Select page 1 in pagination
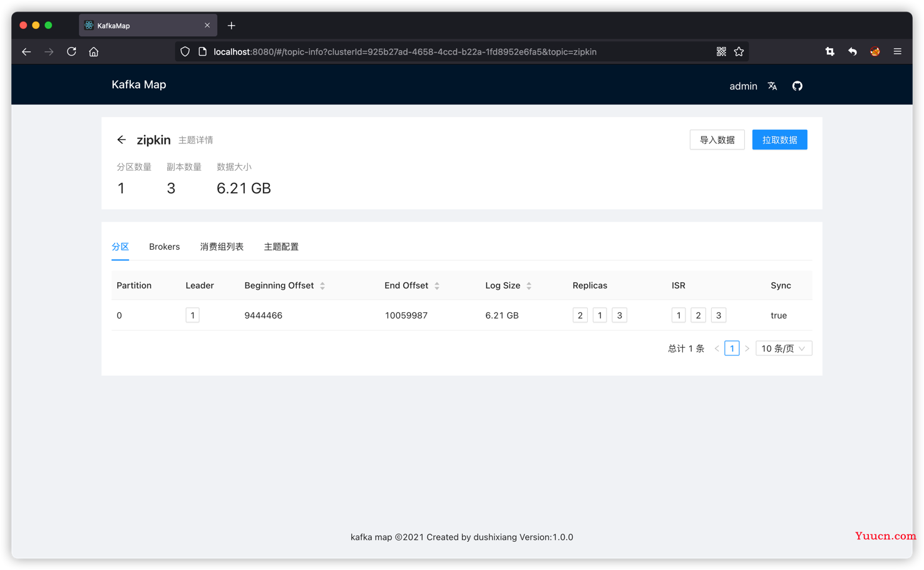 coord(732,349)
